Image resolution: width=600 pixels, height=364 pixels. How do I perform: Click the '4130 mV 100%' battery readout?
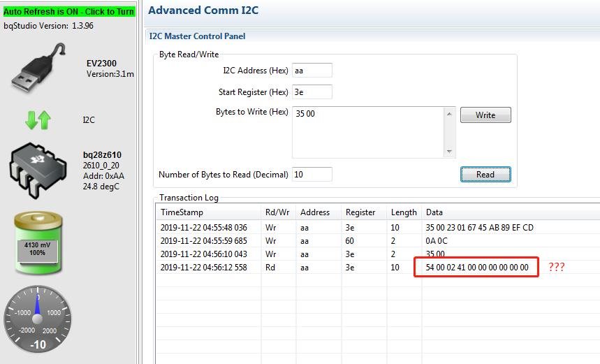37,249
